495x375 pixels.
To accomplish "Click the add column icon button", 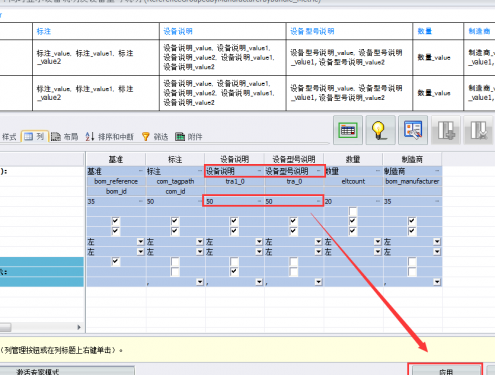I will pos(446,130).
